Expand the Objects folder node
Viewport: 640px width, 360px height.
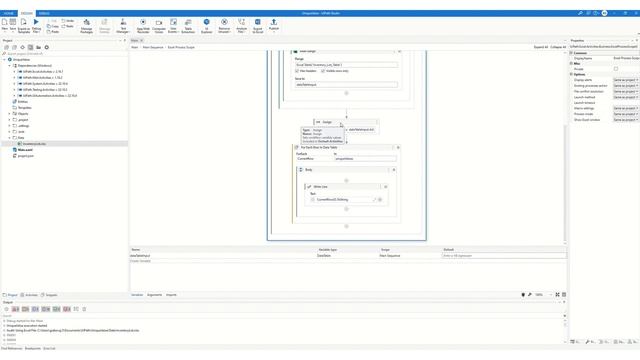point(9,114)
